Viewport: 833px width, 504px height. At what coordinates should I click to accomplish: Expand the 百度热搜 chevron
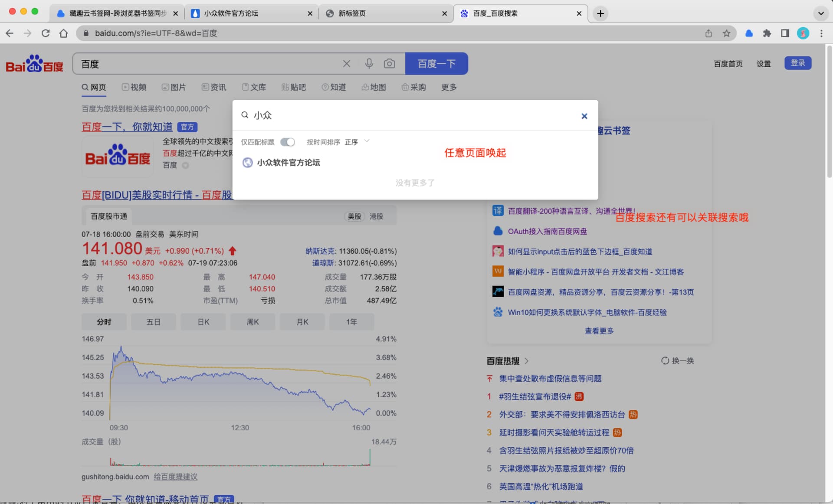coord(526,361)
